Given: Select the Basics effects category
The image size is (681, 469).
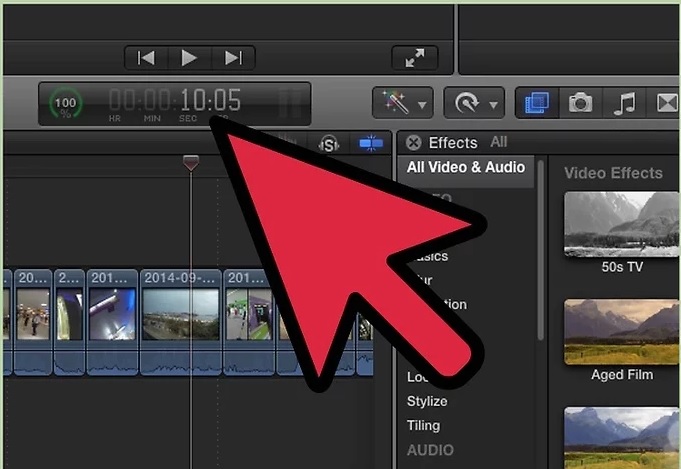Looking at the screenshot, I should (x=428, y=256).
